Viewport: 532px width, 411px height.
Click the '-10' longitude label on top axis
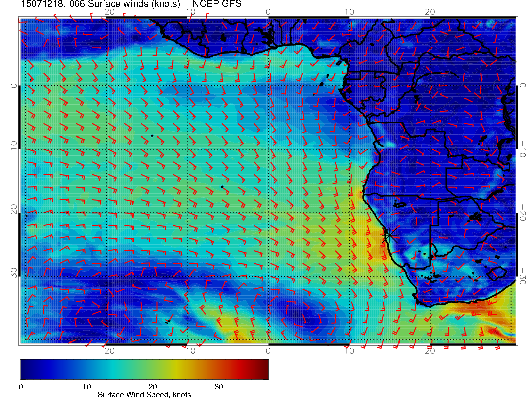pos(187,12)
